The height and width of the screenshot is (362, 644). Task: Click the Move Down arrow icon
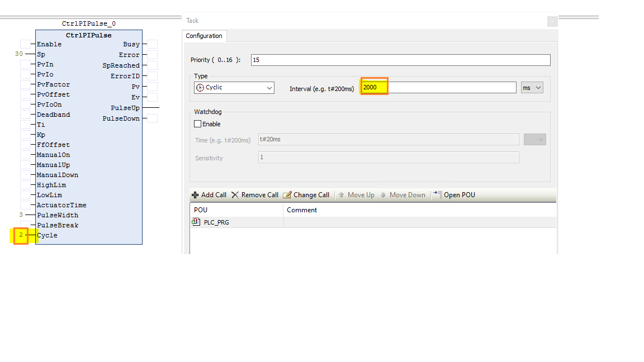(x=383, y=195)
